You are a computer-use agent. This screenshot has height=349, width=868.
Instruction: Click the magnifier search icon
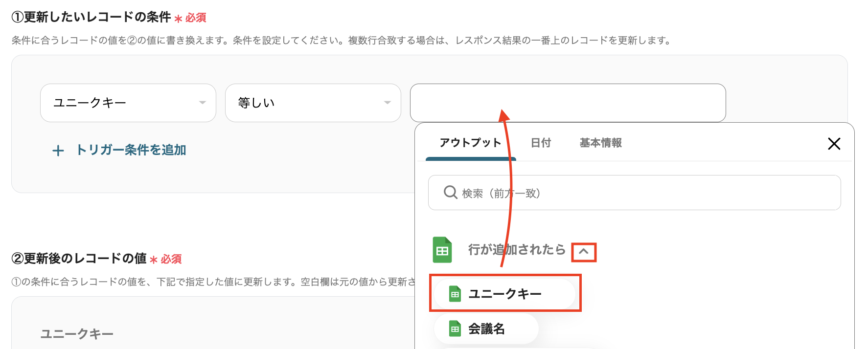click(450, 192)
